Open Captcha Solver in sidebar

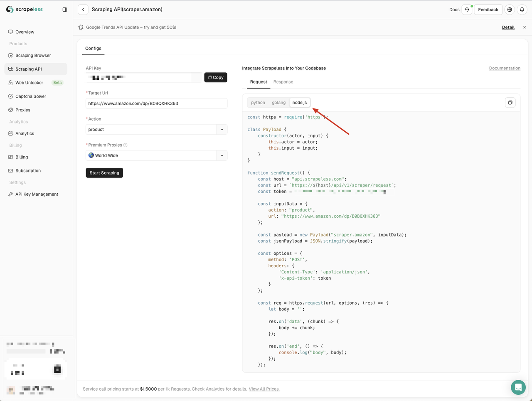[36, 96]
